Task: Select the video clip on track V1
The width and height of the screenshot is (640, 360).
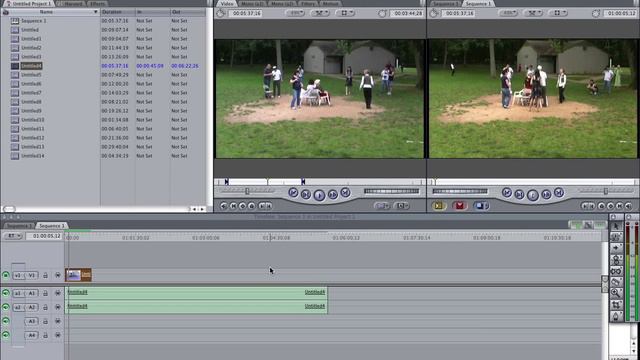Action: pos(78,275)
